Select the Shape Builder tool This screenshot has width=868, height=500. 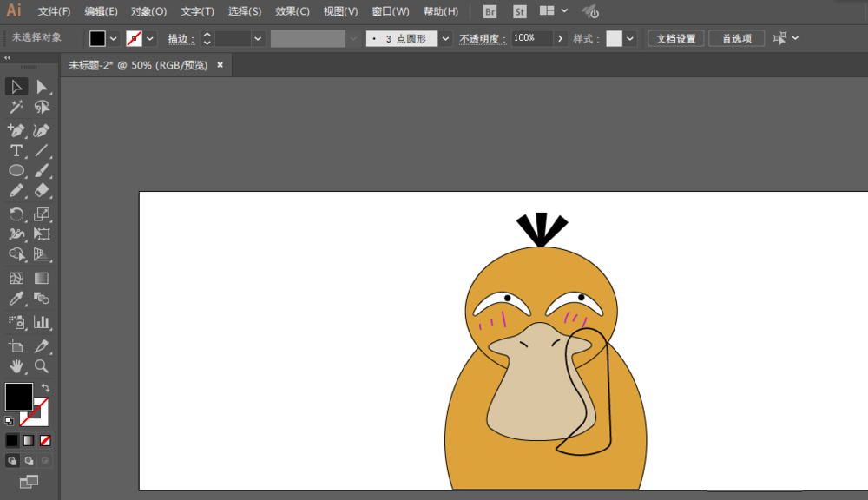[x=16, y=254]
